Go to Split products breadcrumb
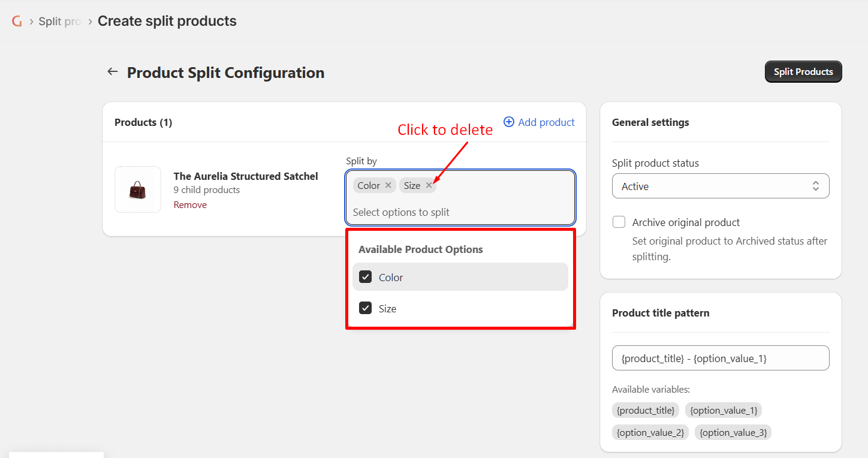The height and width of the screenshot is (458, 868). coord(59,22)
